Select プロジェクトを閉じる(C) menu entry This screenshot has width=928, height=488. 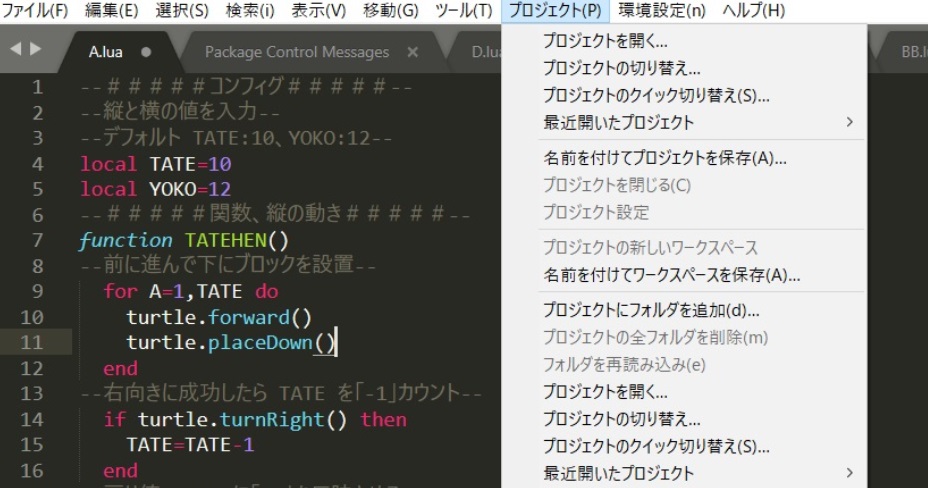click(617, 185)
